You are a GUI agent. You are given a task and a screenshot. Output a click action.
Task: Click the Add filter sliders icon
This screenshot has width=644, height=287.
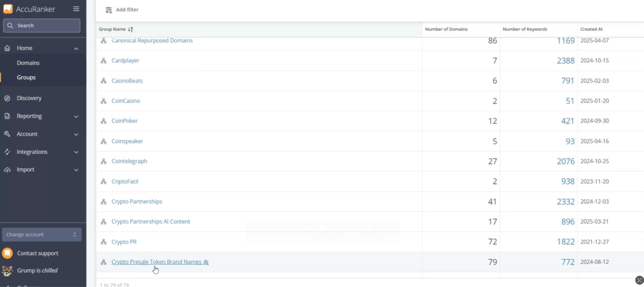tap(109, 10)
